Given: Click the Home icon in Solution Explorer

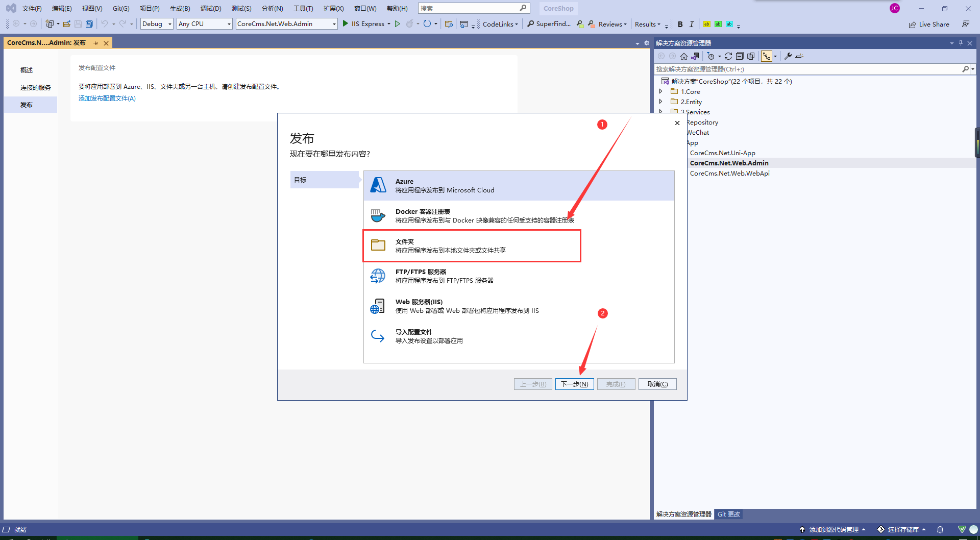Looking at the screenshot, I should 684,56.
